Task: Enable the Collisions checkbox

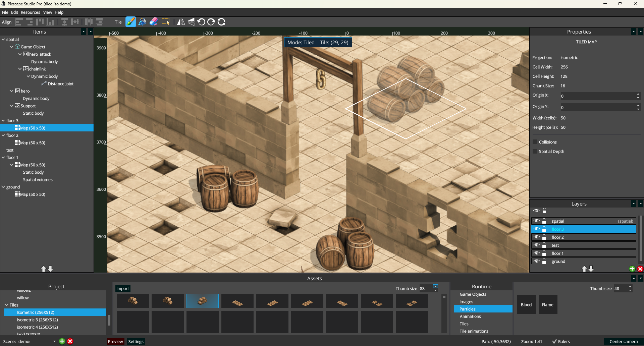Action: pos(535,142)
